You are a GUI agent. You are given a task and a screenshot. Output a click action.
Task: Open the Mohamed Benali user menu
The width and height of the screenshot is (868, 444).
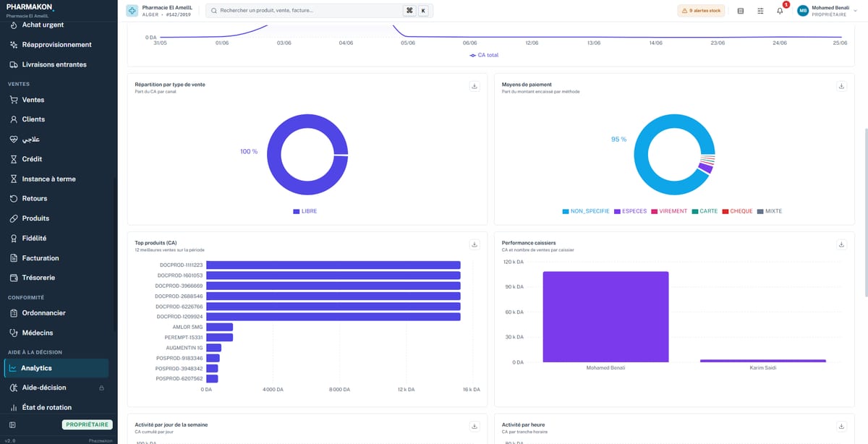[x=824, y=11]
